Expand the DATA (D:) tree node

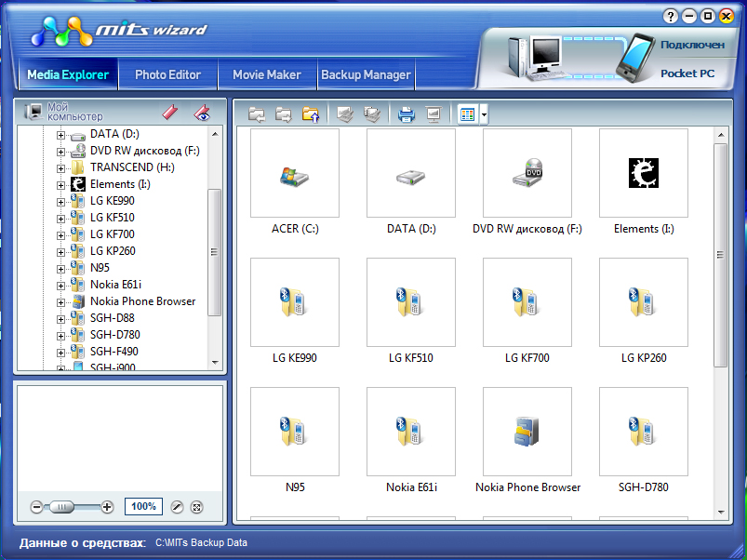pyautogui.click(x=60, y=135)
